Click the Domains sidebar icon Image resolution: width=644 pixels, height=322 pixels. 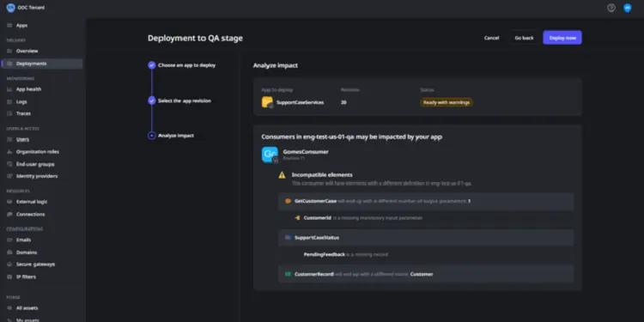point(9,252)
